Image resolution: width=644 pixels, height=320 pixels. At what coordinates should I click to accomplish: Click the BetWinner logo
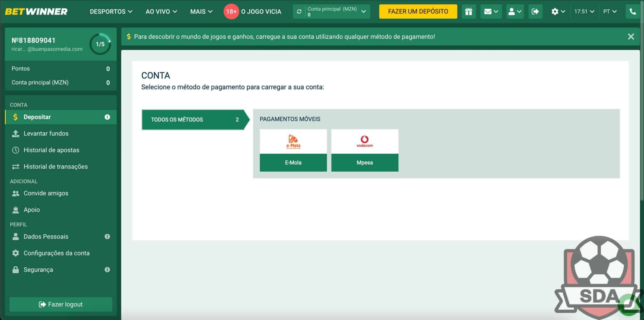pyautogui.click(x=36, y=12)
